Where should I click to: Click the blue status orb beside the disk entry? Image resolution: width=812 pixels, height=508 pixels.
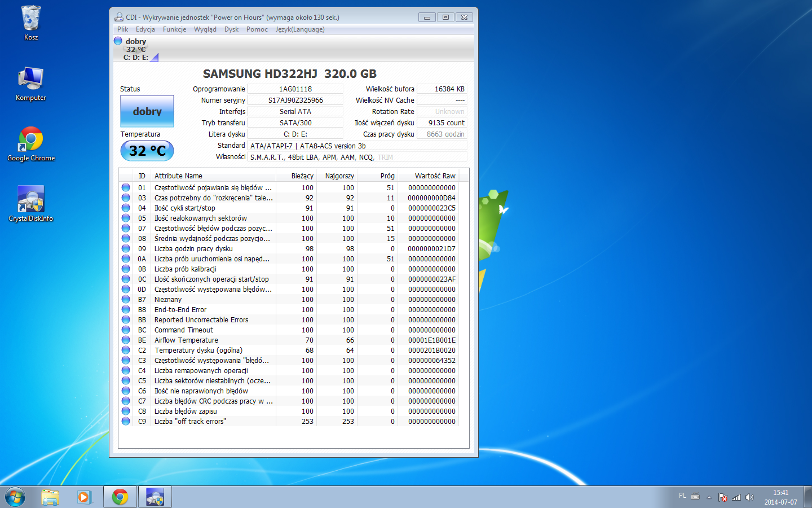pos(118,41)
